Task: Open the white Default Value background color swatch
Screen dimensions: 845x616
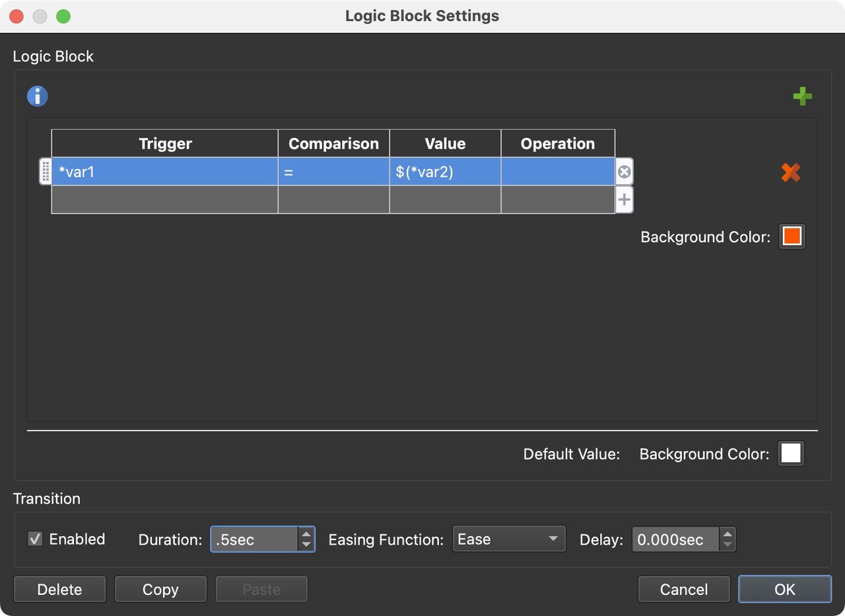Action: (790, 454)
